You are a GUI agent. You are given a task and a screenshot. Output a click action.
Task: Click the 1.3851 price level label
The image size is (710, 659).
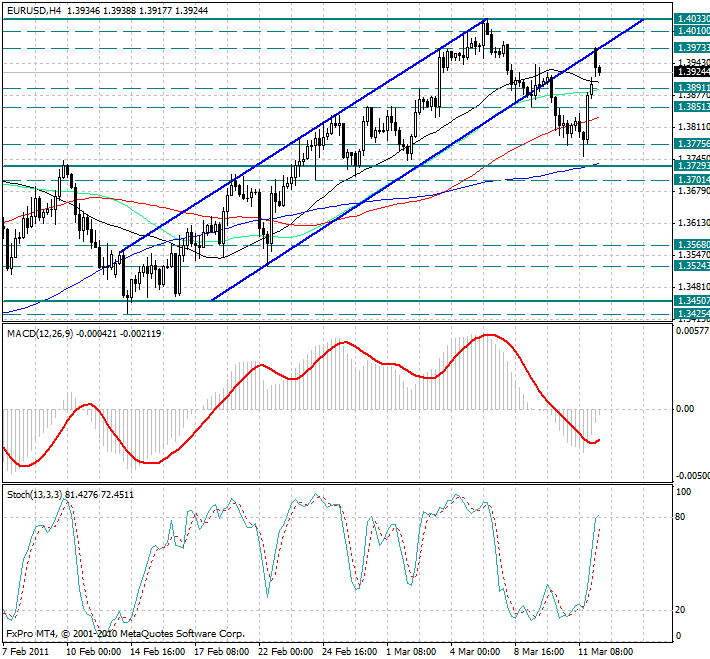tap(692, 107)
